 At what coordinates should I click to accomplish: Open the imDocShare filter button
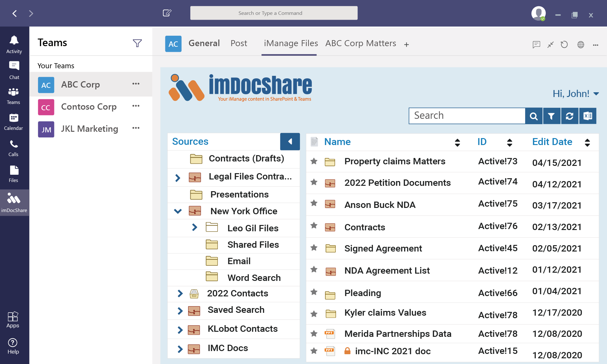[552, 116]
